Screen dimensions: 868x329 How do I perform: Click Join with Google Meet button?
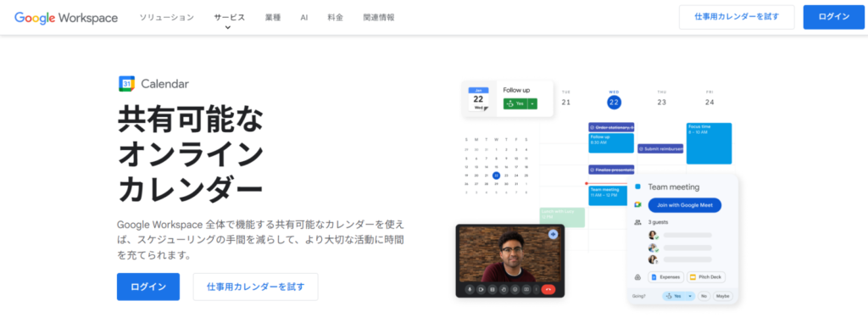(x=685, y=205)
